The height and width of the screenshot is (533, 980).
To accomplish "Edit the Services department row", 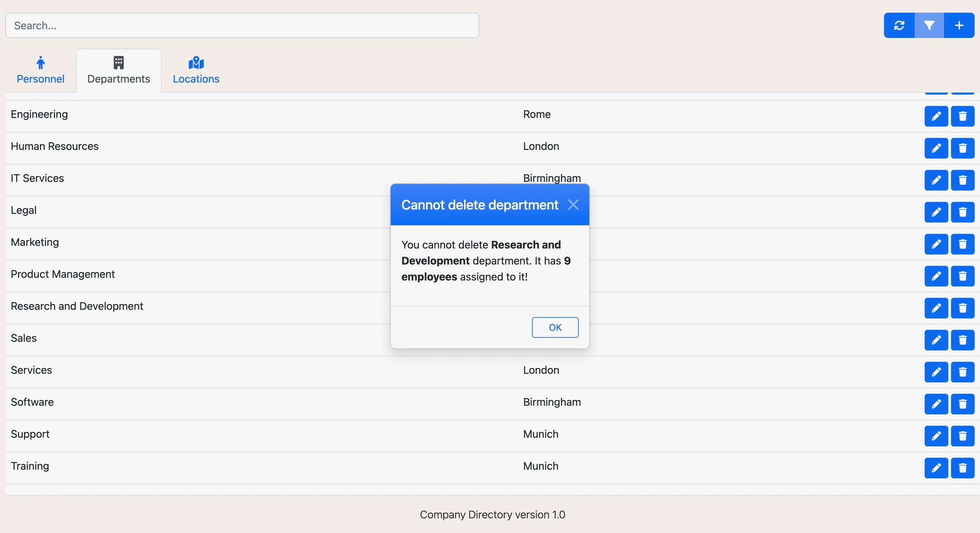I will [x=936, y=372].
